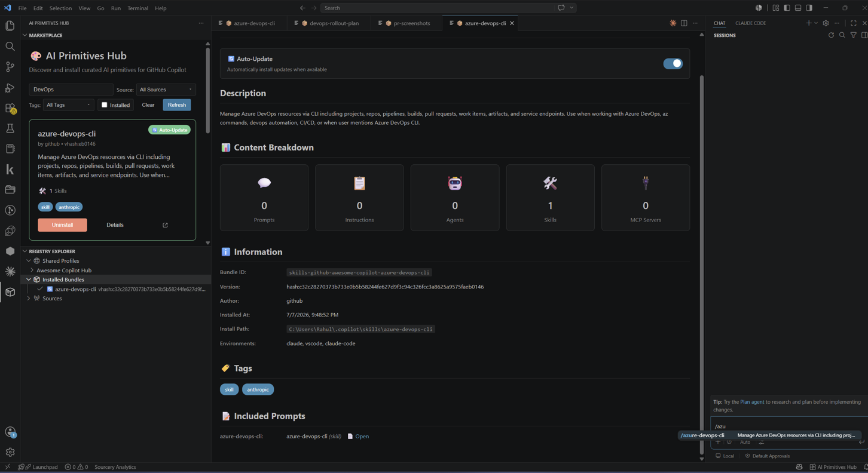Open the Extensions view icon
The width and height of the screenshot is (868, 473).
(x=10, y=109)
